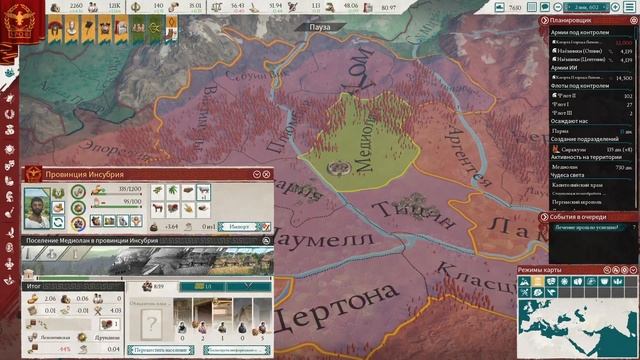Collapse the Режимы карты panel chevron

pyautogui.click(x=633, y=270)
